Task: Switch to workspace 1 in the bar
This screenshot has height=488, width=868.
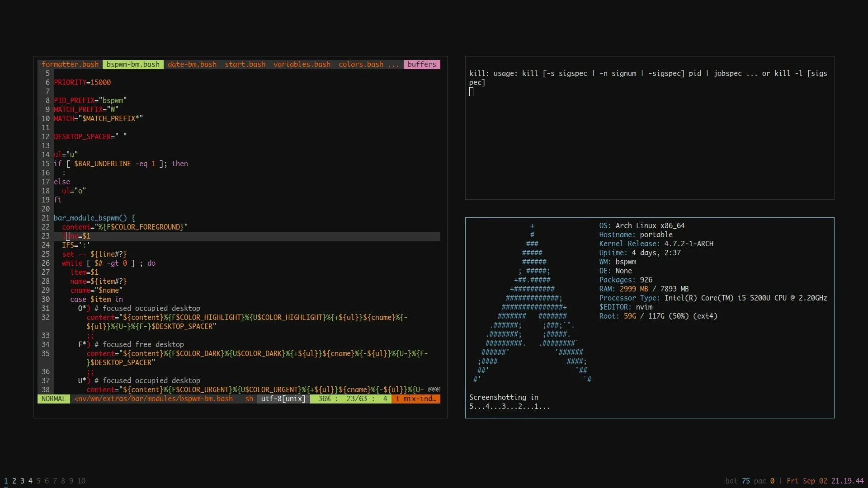Action: 6,481
